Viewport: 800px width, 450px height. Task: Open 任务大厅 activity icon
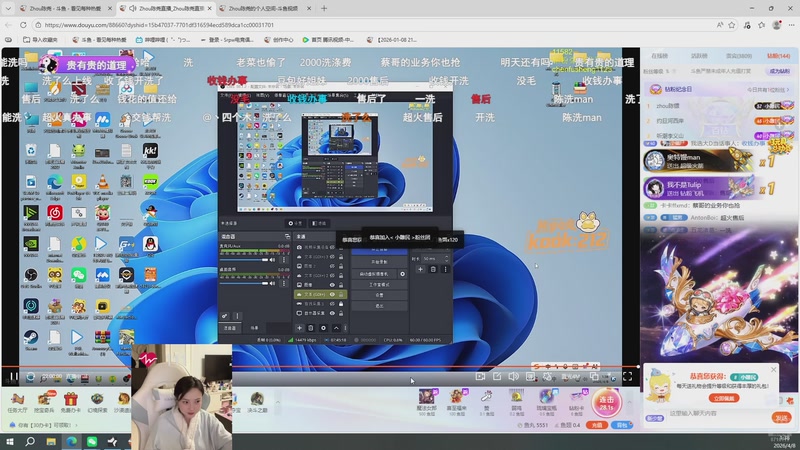pos(17,403)
